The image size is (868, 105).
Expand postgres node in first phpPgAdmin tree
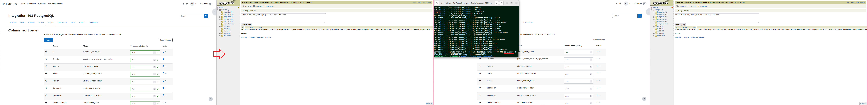click(220, 26)
